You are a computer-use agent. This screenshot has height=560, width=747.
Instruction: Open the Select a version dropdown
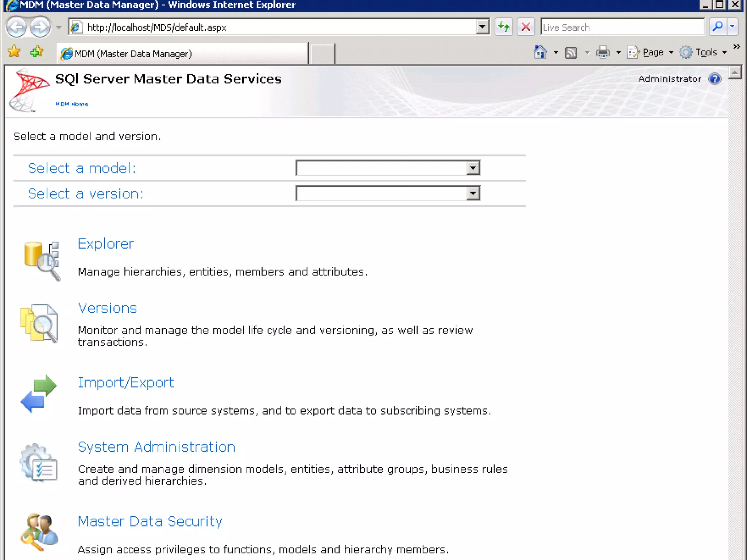point(388,193)
